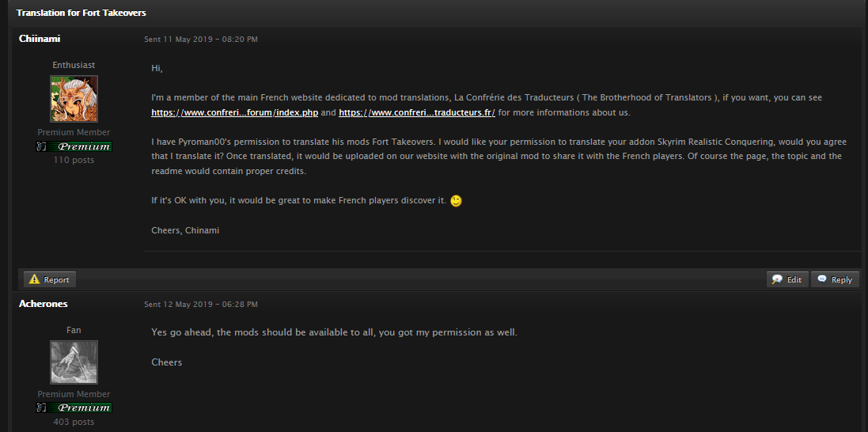Click the "Sent 11 May 2019" timestamp
The height and width of the screenshot is (432, 868).
click(200, 40)
